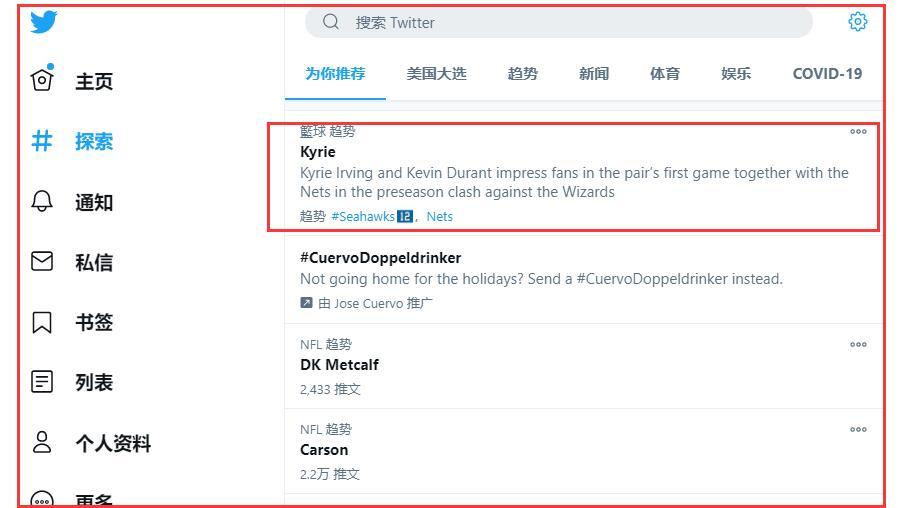Open the envelope messages icon

(42, 261)
